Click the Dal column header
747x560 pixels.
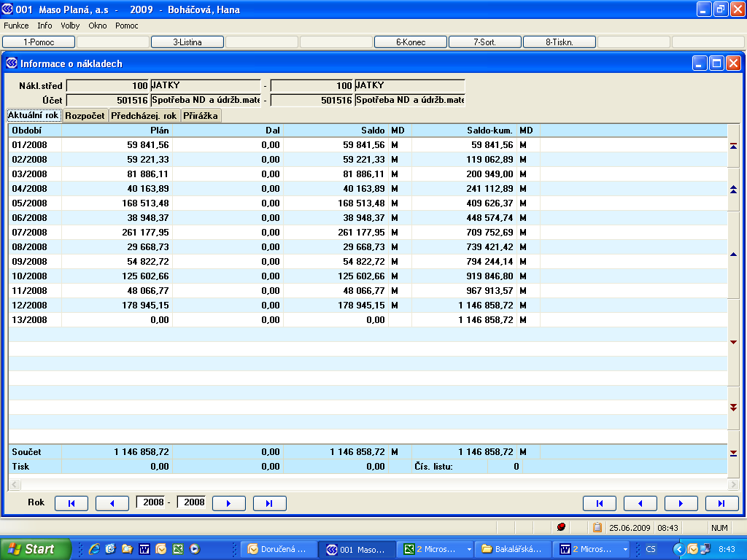228,131
